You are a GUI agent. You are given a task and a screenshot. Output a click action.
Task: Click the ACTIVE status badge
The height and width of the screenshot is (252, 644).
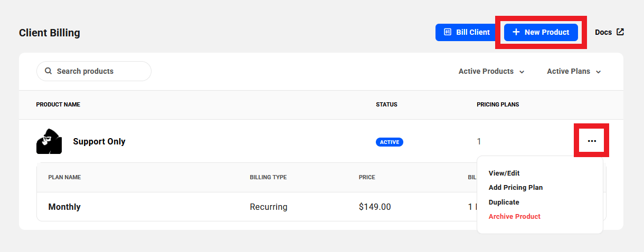click(390, 142)
